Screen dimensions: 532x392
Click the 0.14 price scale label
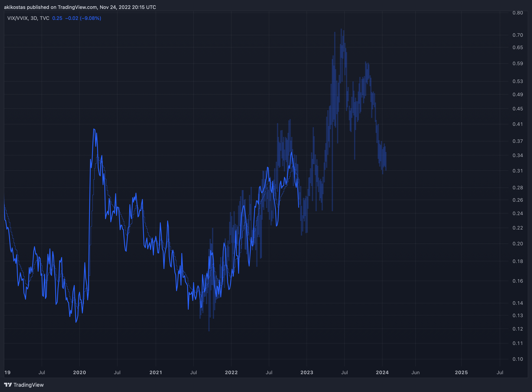[x=518, y=303]
